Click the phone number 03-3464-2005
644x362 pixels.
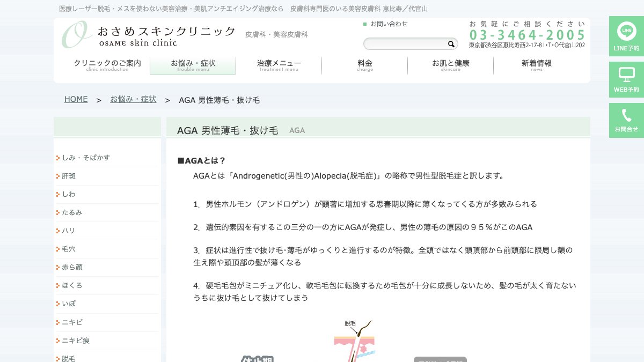click(527, 35)
